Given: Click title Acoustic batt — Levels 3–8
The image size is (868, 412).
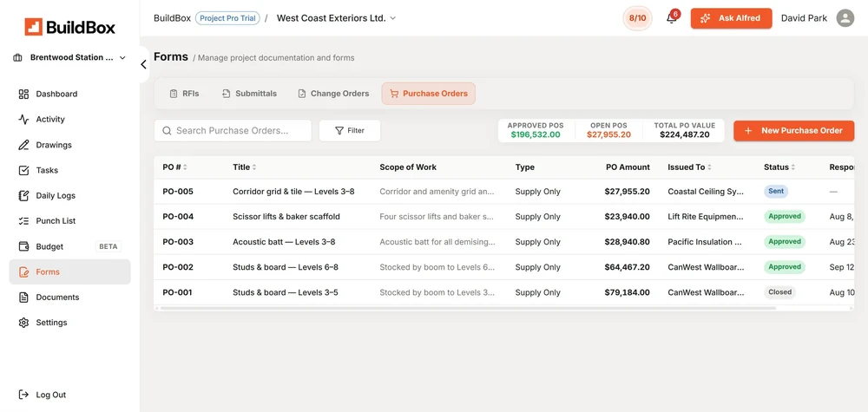Looking at the screenshot, I should [x=284, y=242].
